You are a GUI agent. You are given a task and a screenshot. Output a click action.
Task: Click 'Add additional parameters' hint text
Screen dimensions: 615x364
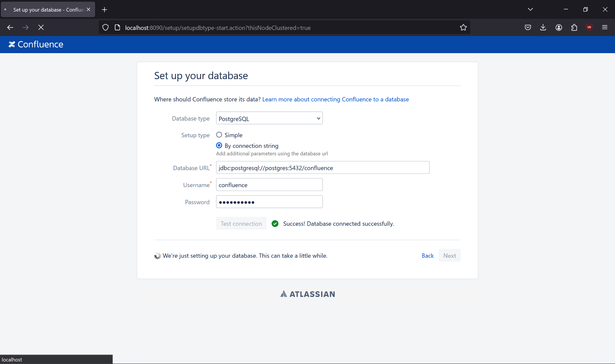tap(272, 154)
